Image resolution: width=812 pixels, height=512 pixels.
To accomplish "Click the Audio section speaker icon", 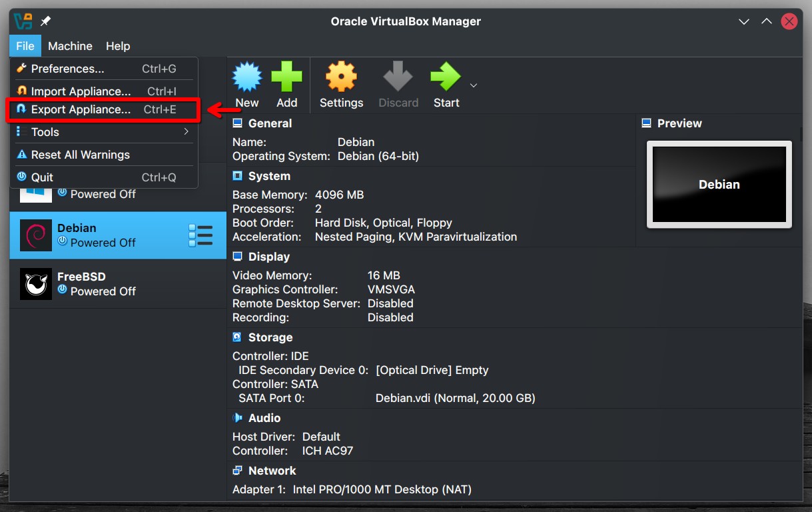I will [237, 418].
